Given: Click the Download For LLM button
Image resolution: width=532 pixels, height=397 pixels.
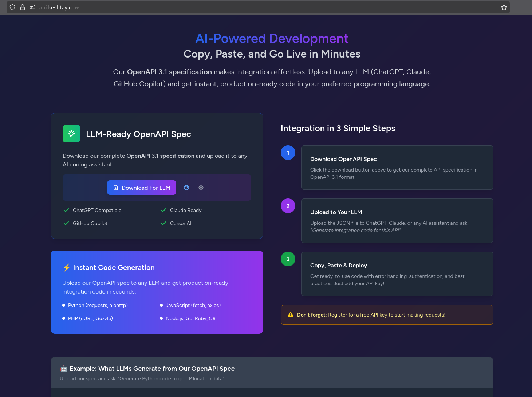Looking at the screenshot, I should point(141,188).
